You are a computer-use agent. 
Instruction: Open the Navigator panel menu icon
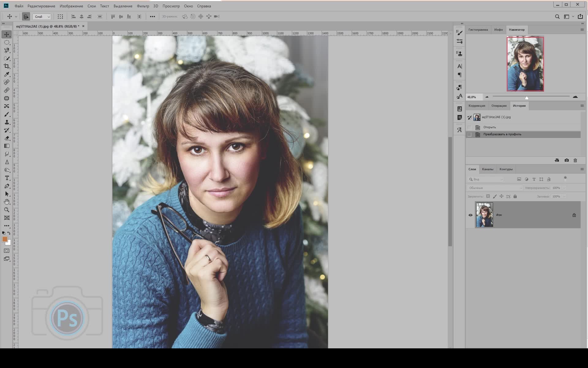coord(582,30)
